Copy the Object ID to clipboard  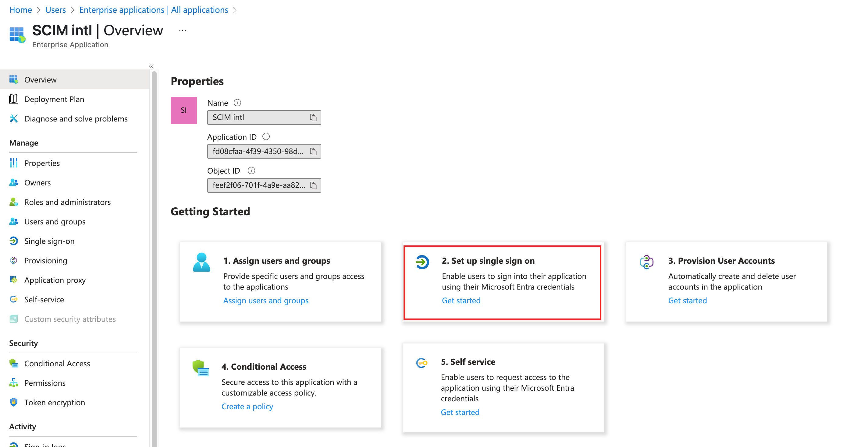click(313, 185)
